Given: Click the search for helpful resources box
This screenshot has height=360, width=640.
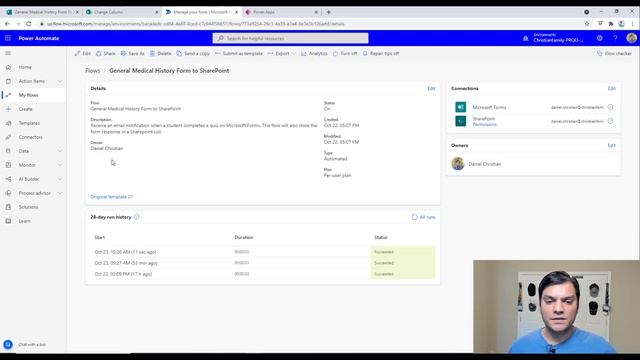Looking at the screenshot, I should pos(290,38).
